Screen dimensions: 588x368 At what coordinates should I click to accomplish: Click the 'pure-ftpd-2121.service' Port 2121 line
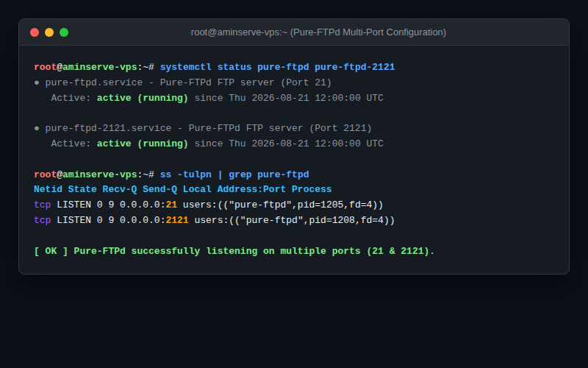[x=203, y=128]
